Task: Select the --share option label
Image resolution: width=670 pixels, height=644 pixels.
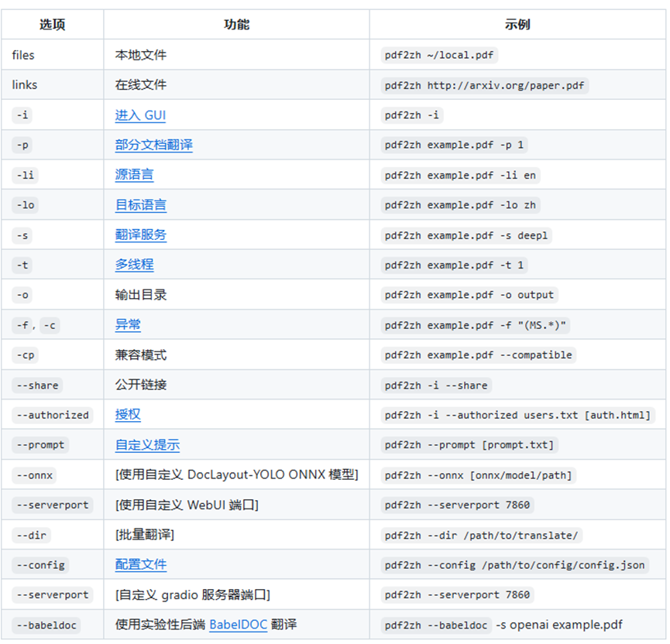Action: [36, 385]
